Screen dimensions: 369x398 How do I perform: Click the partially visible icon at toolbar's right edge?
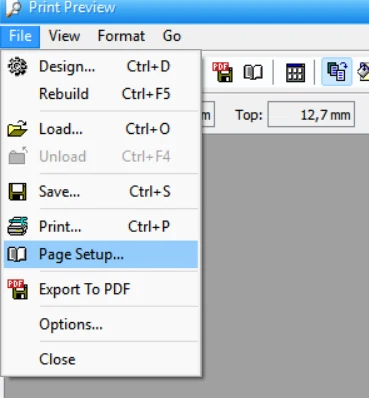pos(363,71)
